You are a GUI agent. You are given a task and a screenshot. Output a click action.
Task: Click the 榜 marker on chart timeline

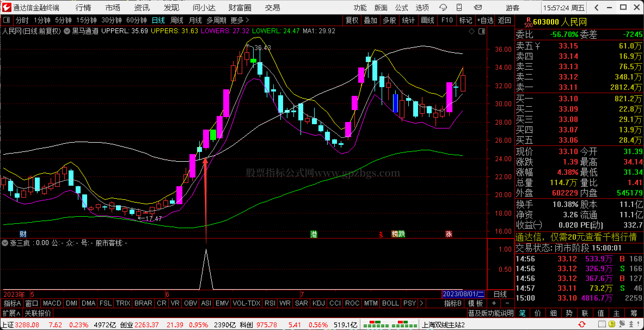pos(395,234)
